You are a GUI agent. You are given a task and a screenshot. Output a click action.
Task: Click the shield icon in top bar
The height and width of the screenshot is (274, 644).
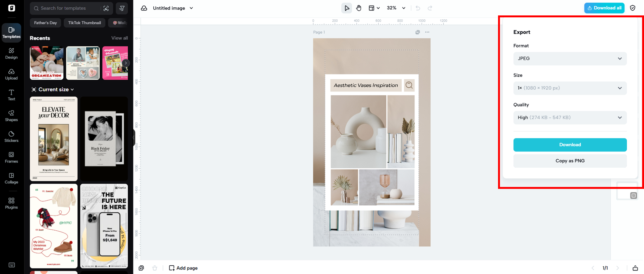[632, 8]
